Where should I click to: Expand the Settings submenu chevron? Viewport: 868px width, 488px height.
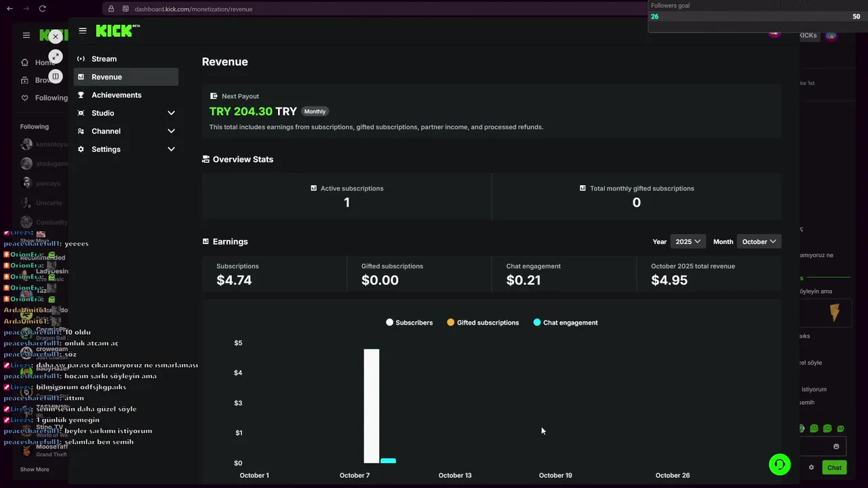[171, 149]
